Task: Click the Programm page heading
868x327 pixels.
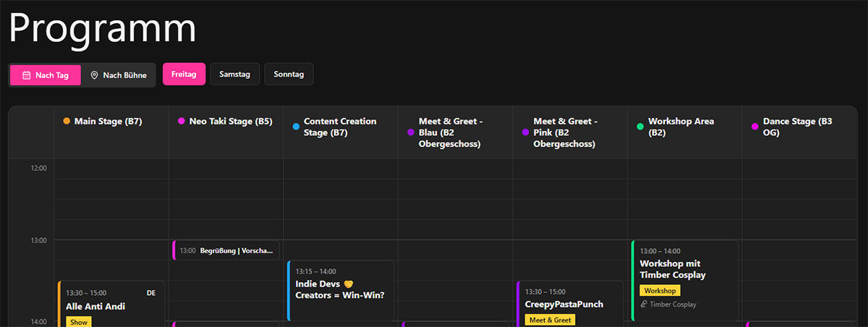Action: tap(103, 29)
